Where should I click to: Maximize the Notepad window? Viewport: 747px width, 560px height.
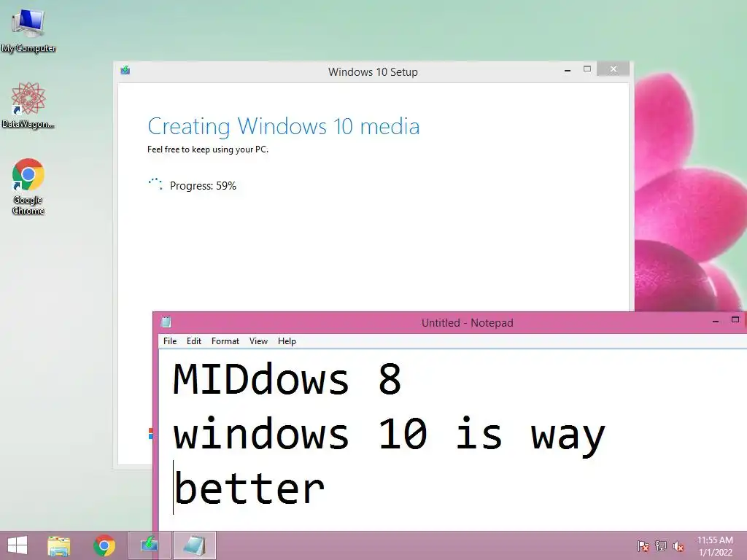[735, 320]
